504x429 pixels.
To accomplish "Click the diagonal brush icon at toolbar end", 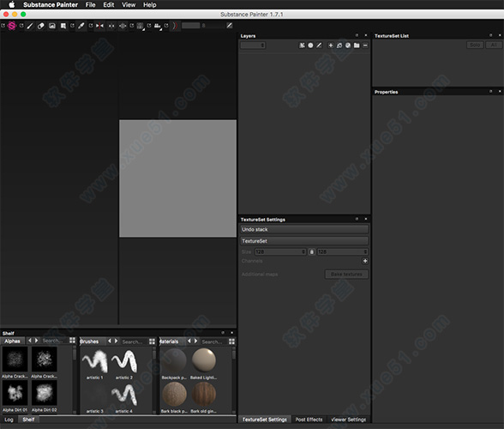I will tap(230, 26).
